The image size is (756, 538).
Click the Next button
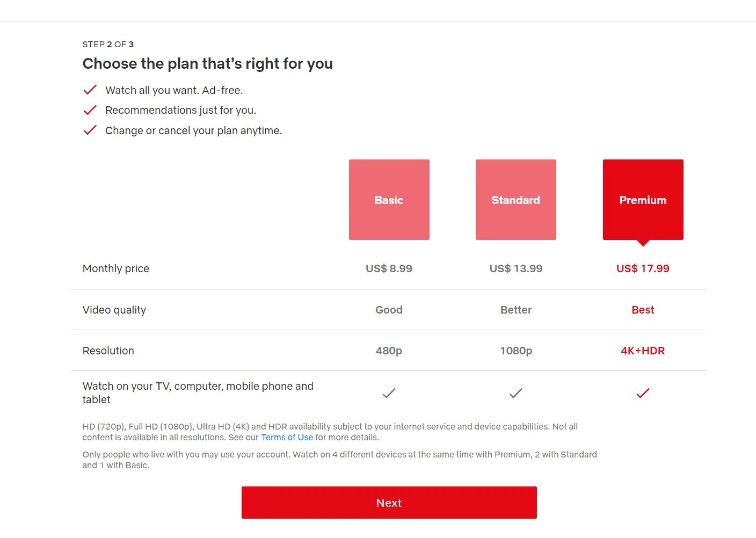click(389, 503)
